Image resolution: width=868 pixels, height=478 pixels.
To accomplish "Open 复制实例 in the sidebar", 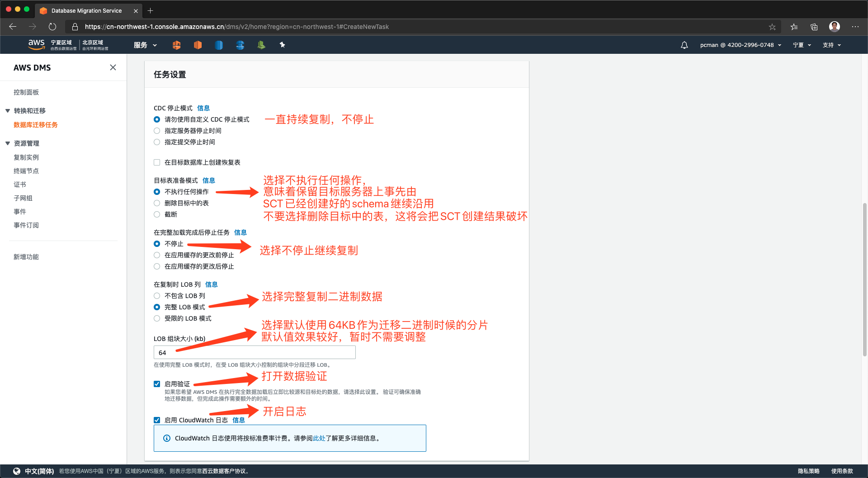I will tap(26, 157).
